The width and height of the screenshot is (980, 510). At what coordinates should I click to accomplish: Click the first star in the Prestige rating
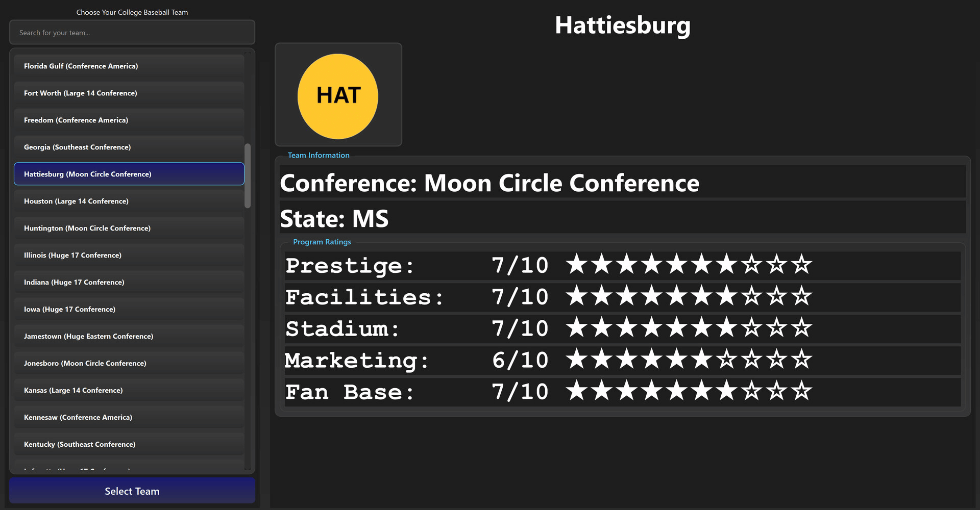click(x=577, y=265)
